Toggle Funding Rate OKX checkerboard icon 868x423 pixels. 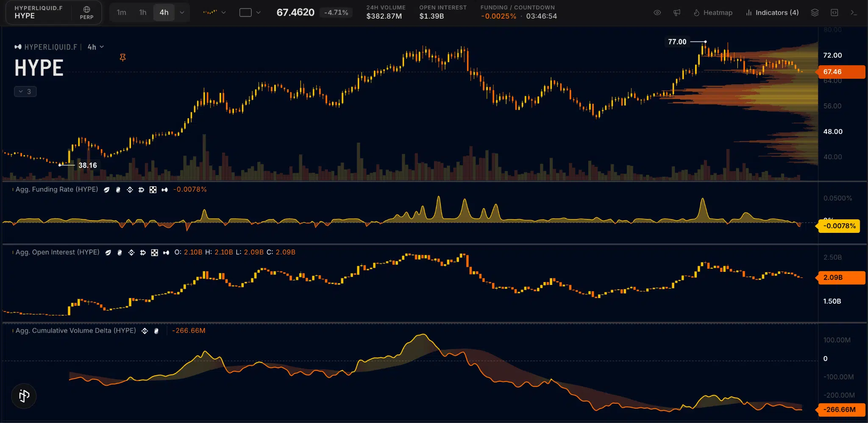tap(153, 190)
